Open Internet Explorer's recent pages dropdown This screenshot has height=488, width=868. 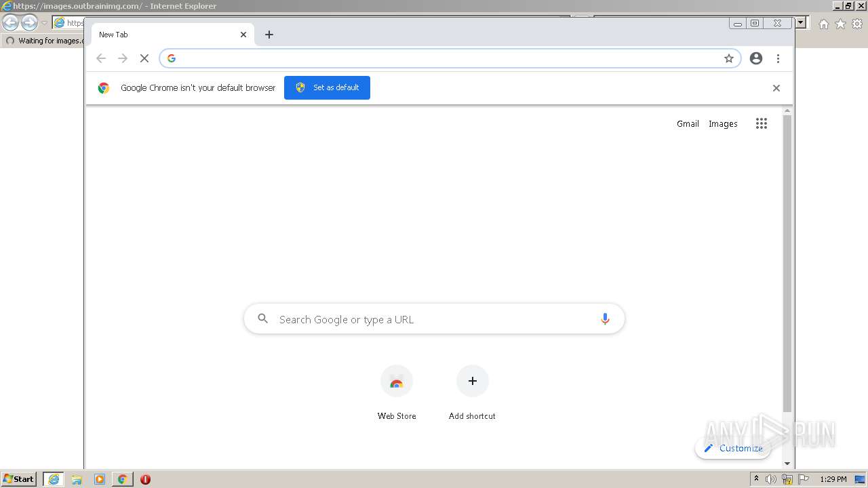pyautogui.click(x=44, y=23)
